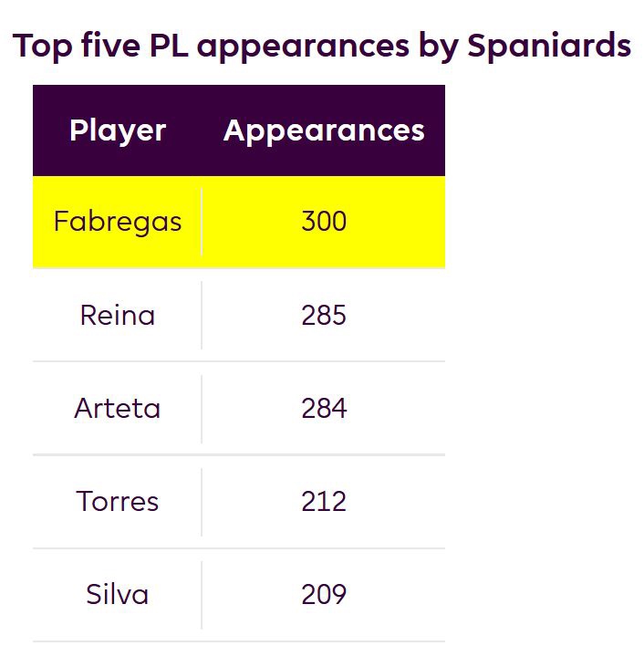Click the word Top in the title
The width and height of the screenshot is (644, 646).
42,45
